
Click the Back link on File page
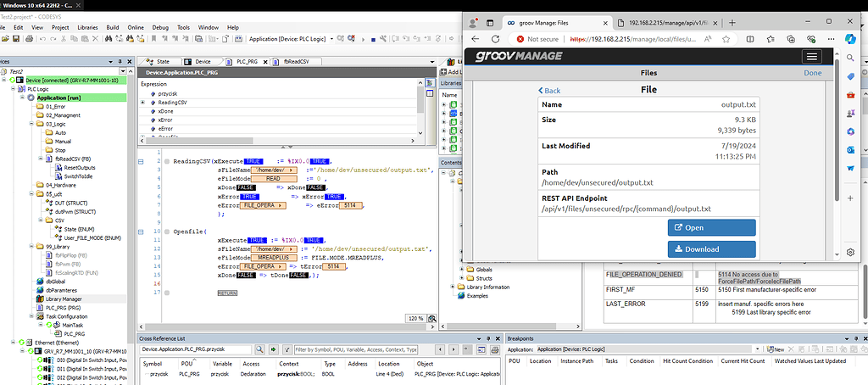coord(549,91)
